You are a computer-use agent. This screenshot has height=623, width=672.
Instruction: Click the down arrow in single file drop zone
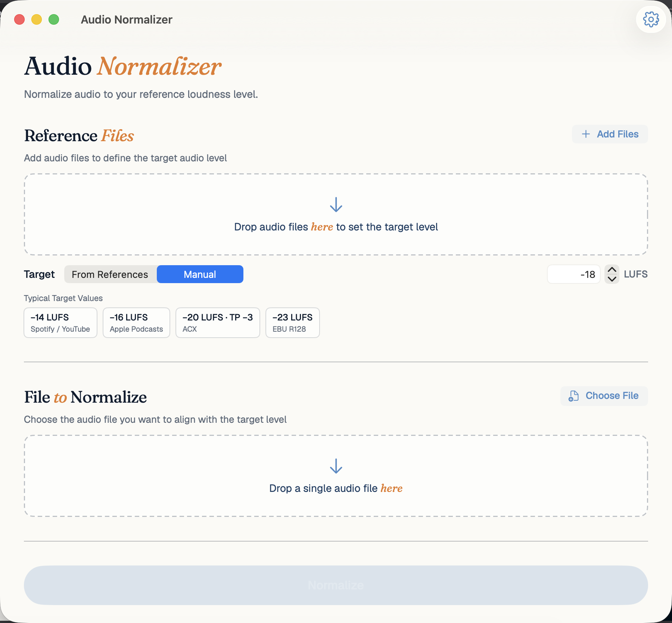336,466
